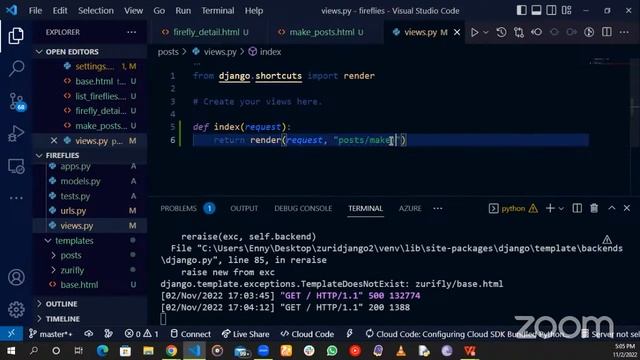This screenshot has height=360, width=640.
Task: Switch to PROBLEMS panel tab
Action: (x=178, y=209)
